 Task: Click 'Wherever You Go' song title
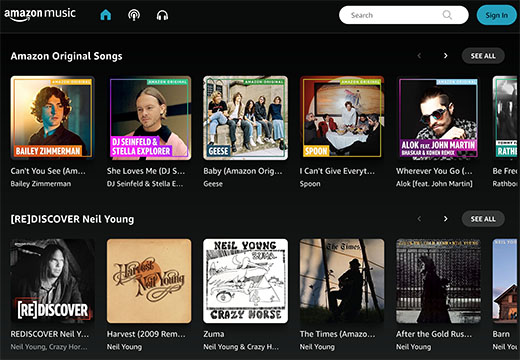pos(434,171)
